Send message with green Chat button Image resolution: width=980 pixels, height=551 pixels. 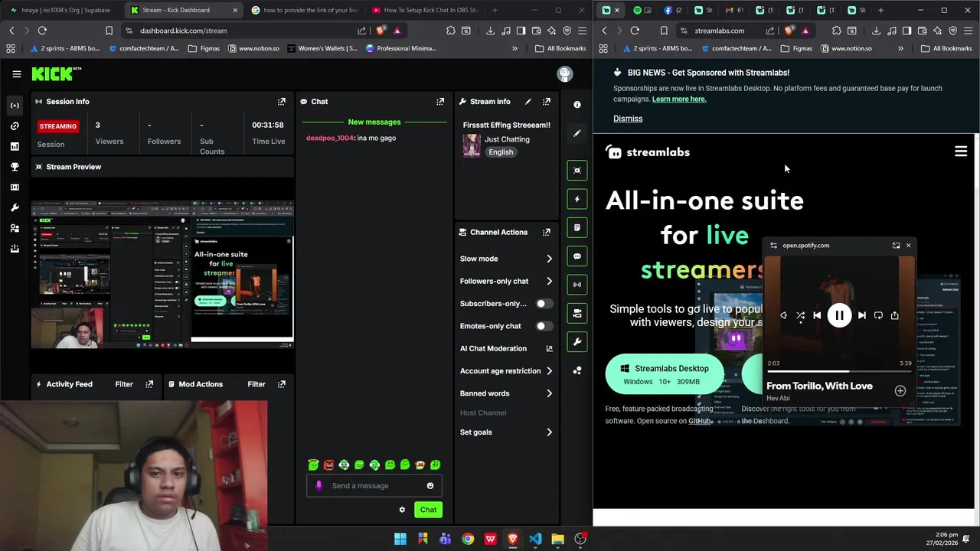[428, 510]
